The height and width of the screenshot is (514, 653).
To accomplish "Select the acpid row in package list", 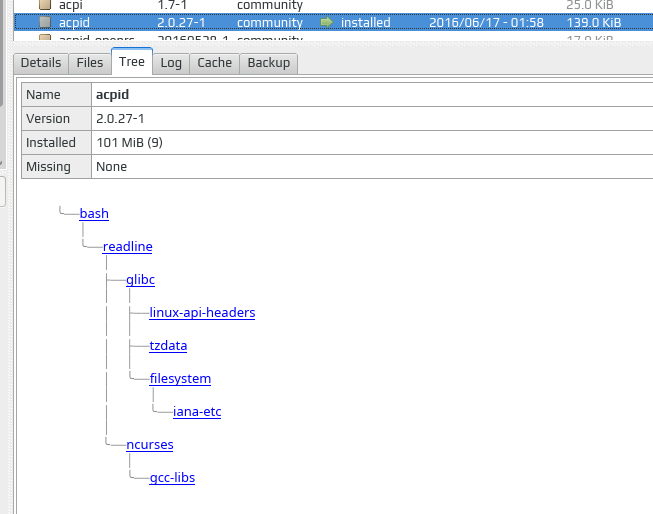I will click(x=333, y=22).
